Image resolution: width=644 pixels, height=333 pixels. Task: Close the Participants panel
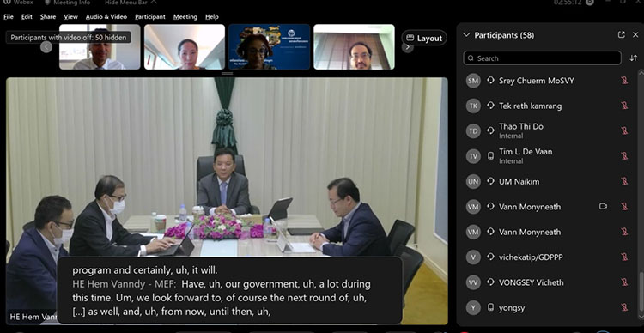pos(635,35)
